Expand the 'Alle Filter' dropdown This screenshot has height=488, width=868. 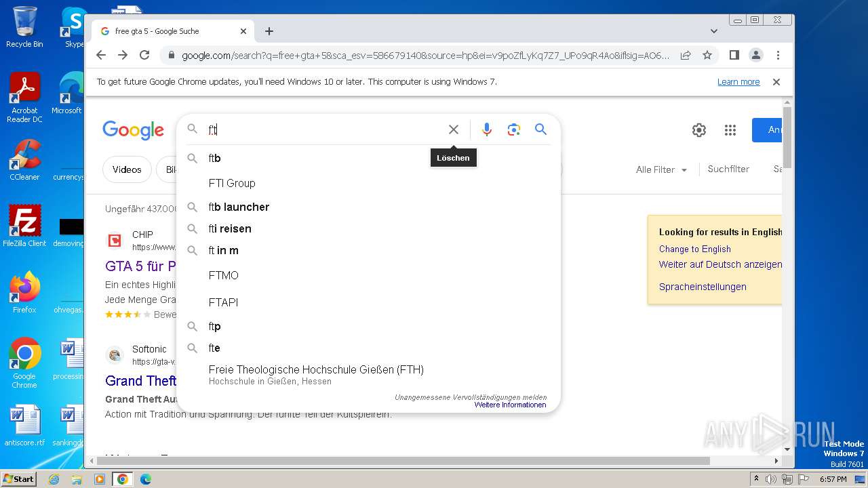(661, 169)
